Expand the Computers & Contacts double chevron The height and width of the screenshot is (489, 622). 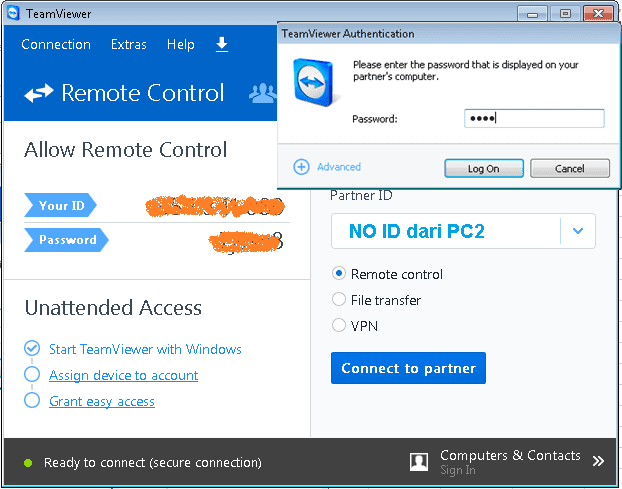coord(598,462)
